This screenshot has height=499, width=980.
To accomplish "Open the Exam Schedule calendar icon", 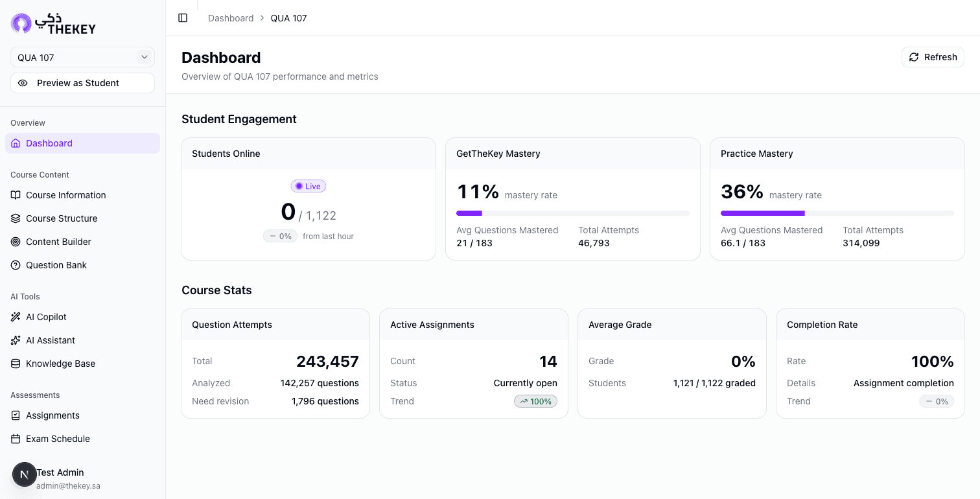I will click(x=16, y=439).
